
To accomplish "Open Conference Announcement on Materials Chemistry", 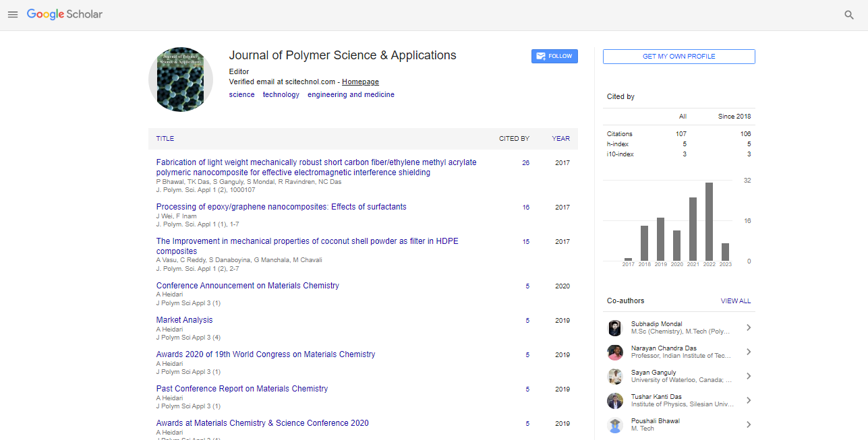I will tap(248, 286).
